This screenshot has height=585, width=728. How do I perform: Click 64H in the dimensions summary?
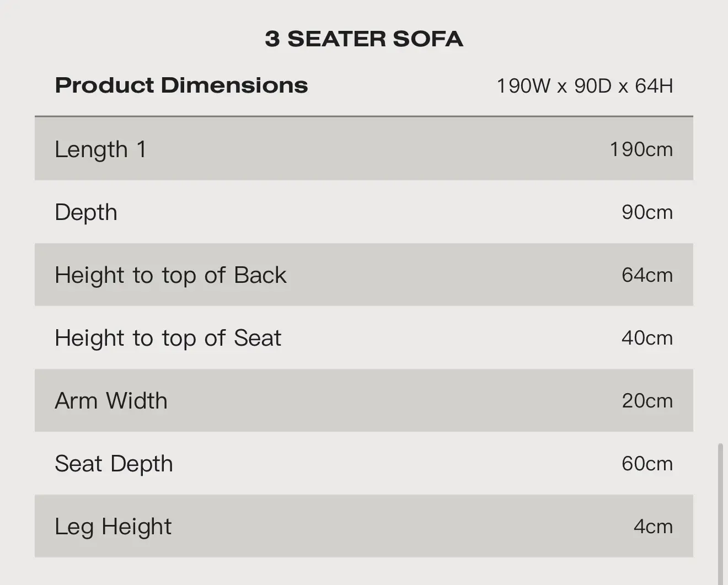point(654,86)
